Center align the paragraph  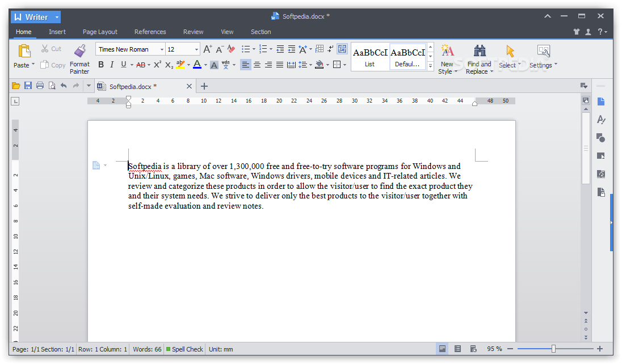point(257,65)
